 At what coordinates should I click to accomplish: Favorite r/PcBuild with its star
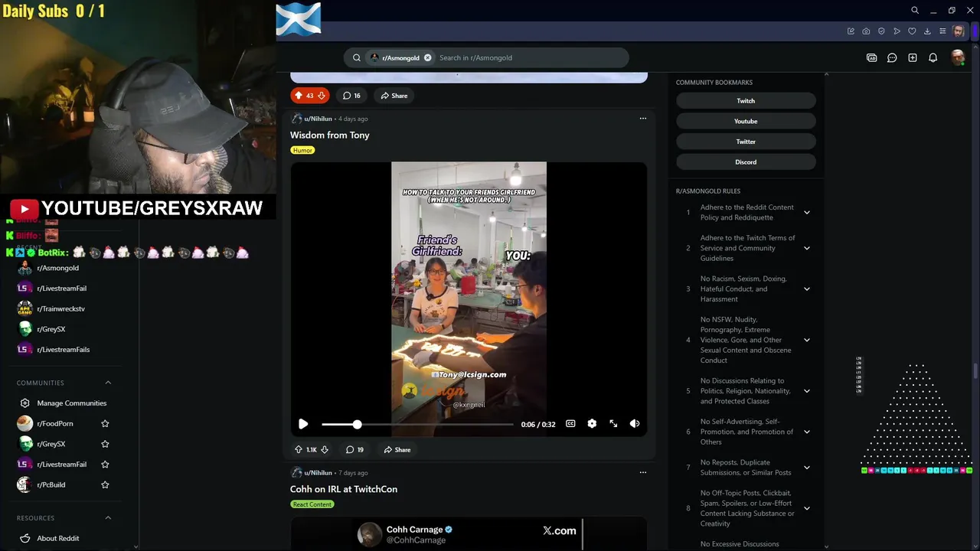(105, 484)
